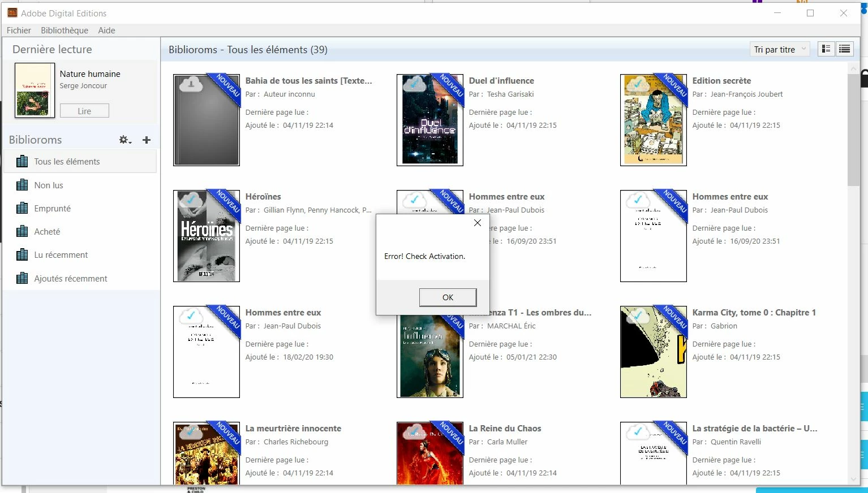Select the Acheté bookshelf

80,231
